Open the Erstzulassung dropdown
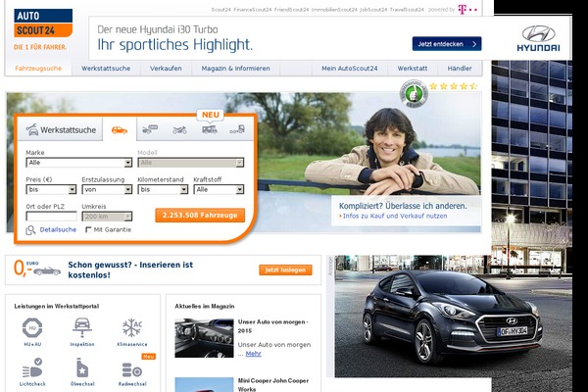The height and width of the screenshot is (392, 588). [106, 190]
